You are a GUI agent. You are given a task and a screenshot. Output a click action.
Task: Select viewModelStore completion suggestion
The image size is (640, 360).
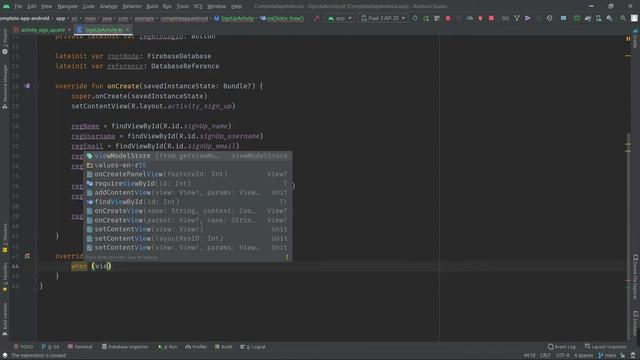click(188, 156)
